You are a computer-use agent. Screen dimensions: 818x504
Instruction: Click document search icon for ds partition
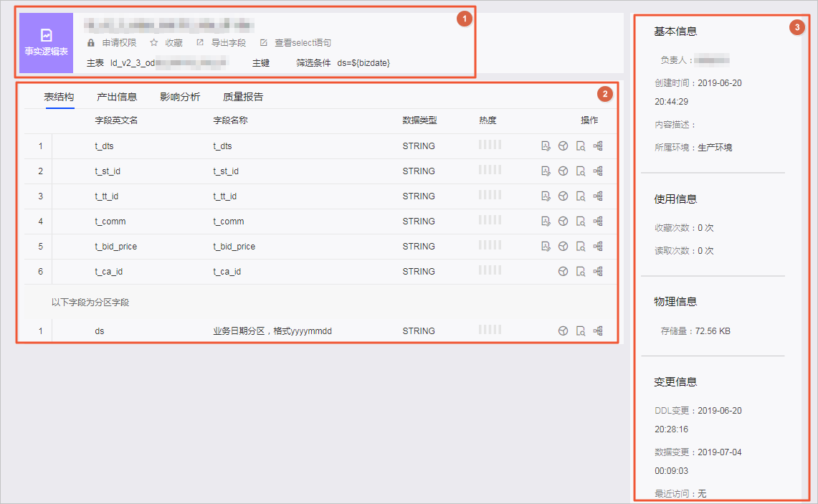pos(581,331)
